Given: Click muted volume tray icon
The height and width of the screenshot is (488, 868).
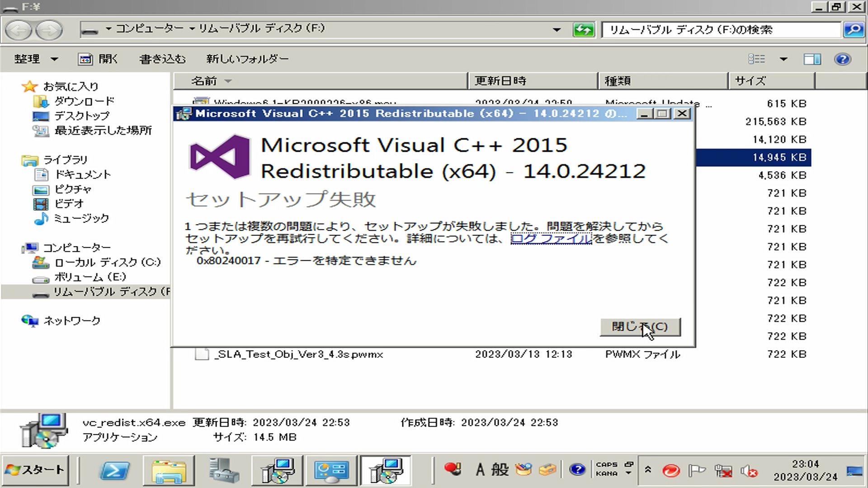Looking at the screenshot, I should pyautogui.click(x=749, y=471).
